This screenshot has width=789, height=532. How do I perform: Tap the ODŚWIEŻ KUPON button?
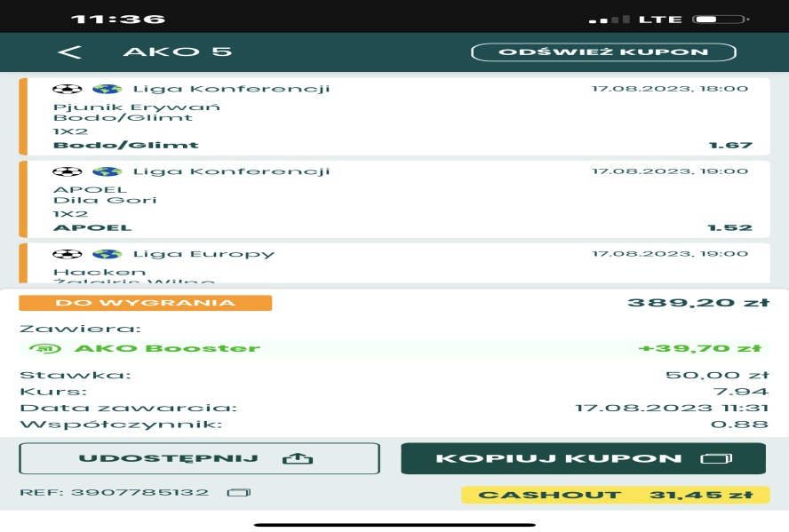click(603, 52)
